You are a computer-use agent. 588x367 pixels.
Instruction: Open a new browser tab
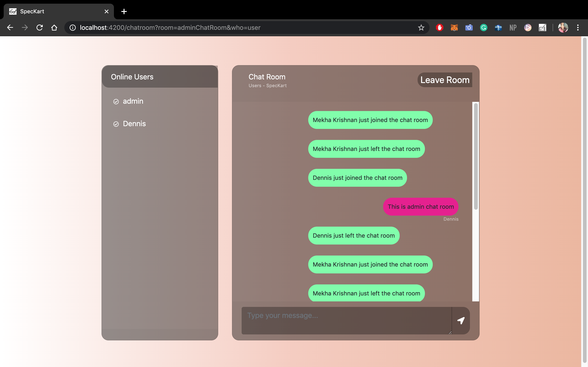(x=124, y=11)
